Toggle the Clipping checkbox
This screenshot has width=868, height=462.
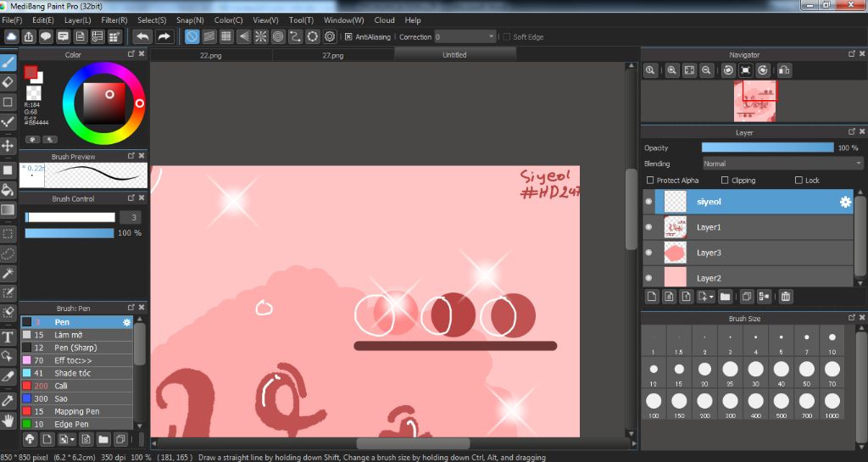pos(725,181)
